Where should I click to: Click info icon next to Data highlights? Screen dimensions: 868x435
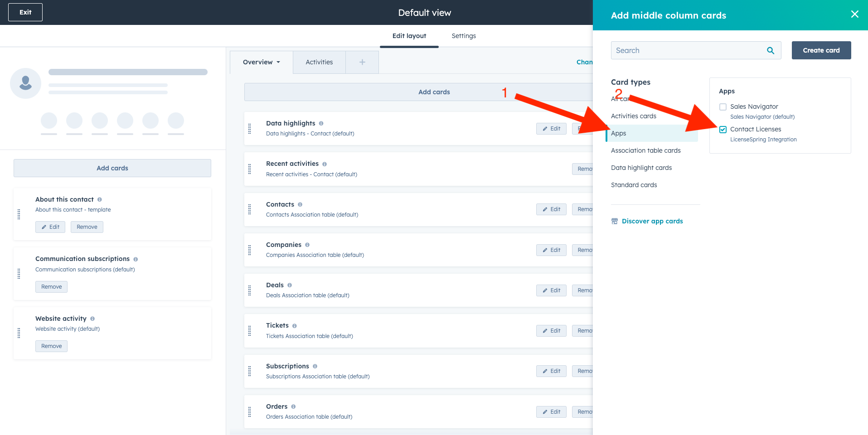click(x=321, y=123)
